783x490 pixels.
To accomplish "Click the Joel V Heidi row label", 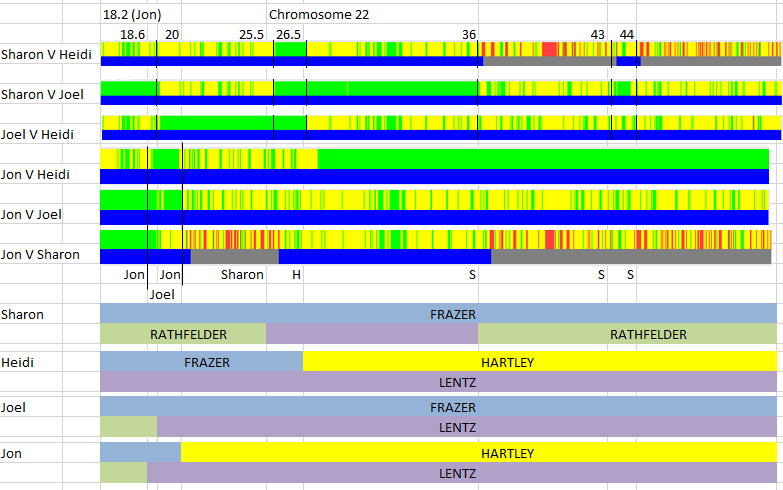I will (41, 135).
